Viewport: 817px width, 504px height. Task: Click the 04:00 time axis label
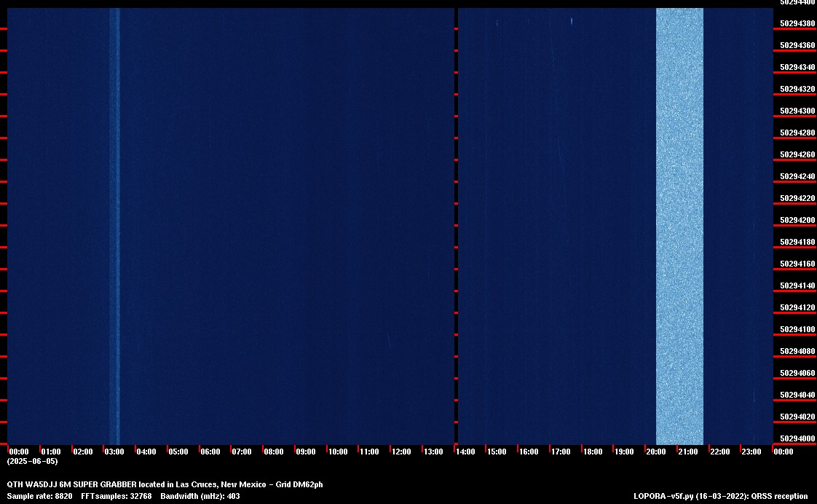tap(146, 452)
